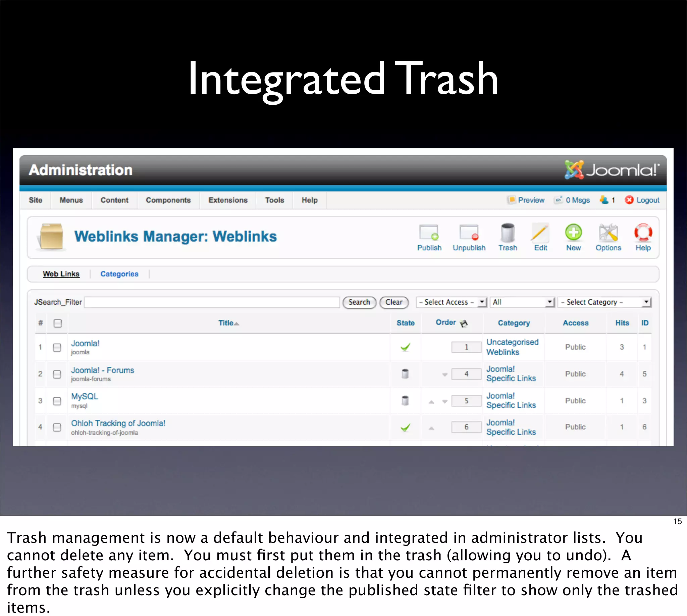687x616 pixels.
Task: Sort by the Category column header
Action: point(514,323)
